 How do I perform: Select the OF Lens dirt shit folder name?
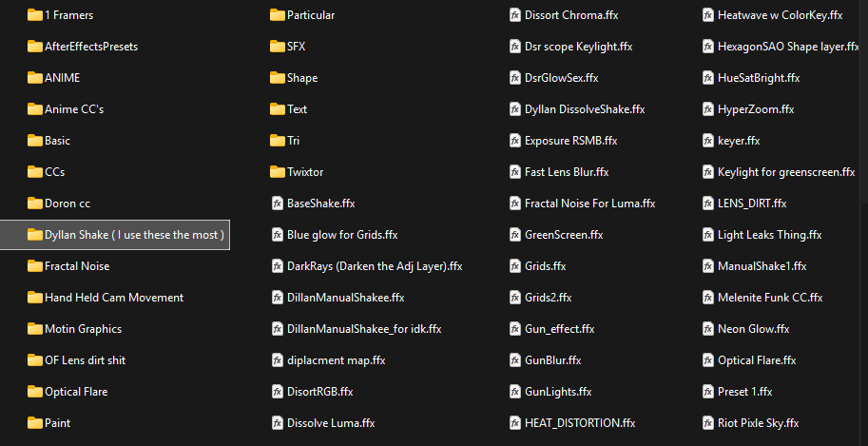tap(86, 360)
